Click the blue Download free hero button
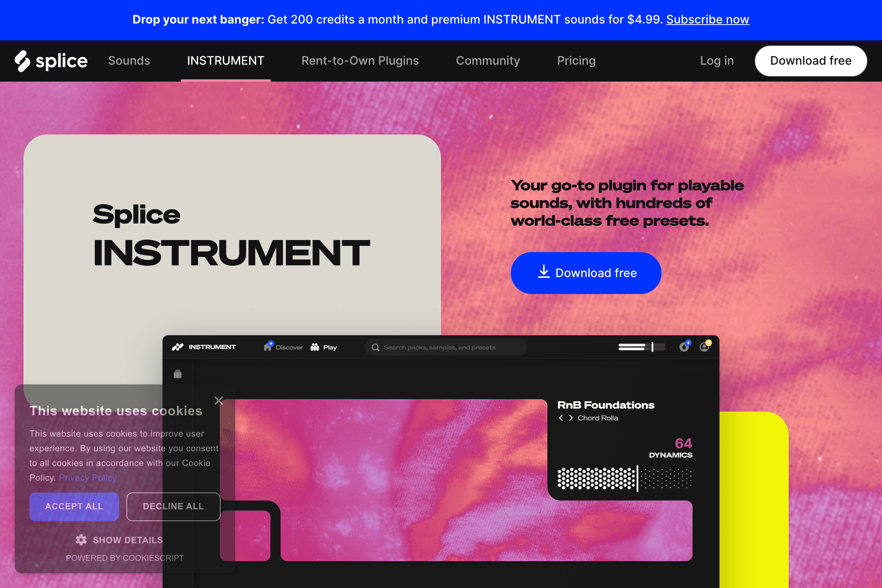The width and height of the screenshot is (882, 588). click(x=586, y=273)
